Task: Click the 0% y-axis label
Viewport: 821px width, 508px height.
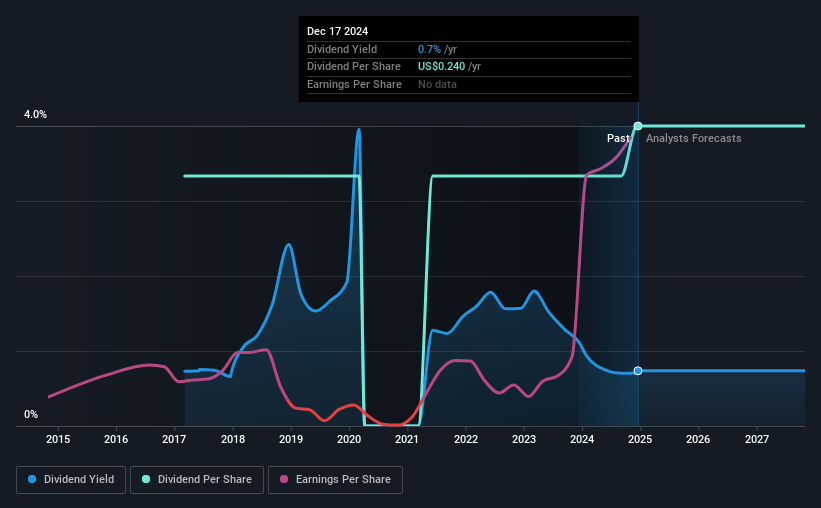Action: click(x=31, y=414)
